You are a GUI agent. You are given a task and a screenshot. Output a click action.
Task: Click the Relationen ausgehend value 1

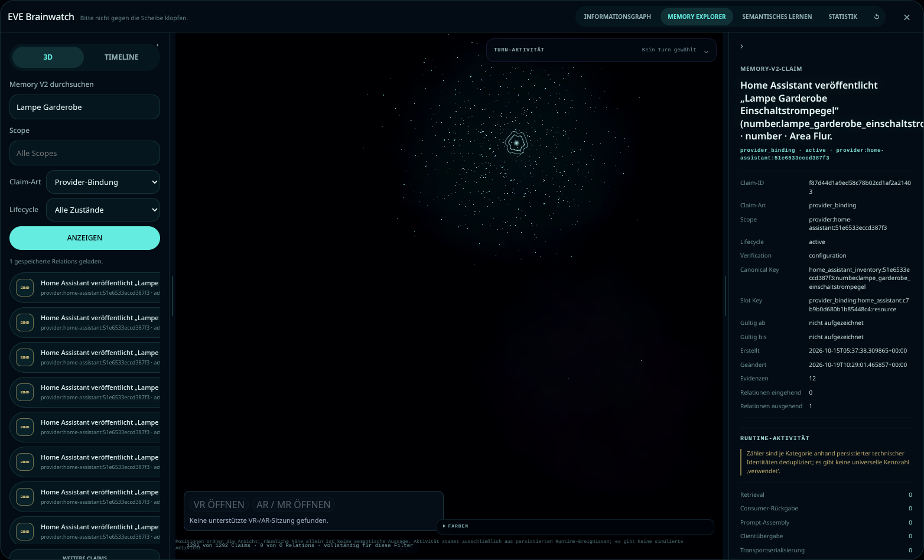point(811,406)
